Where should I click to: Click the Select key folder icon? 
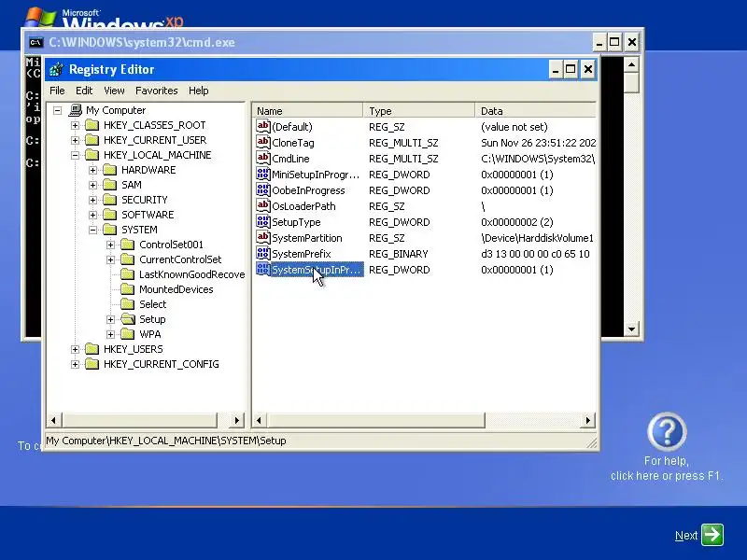[x=128, y=304]
